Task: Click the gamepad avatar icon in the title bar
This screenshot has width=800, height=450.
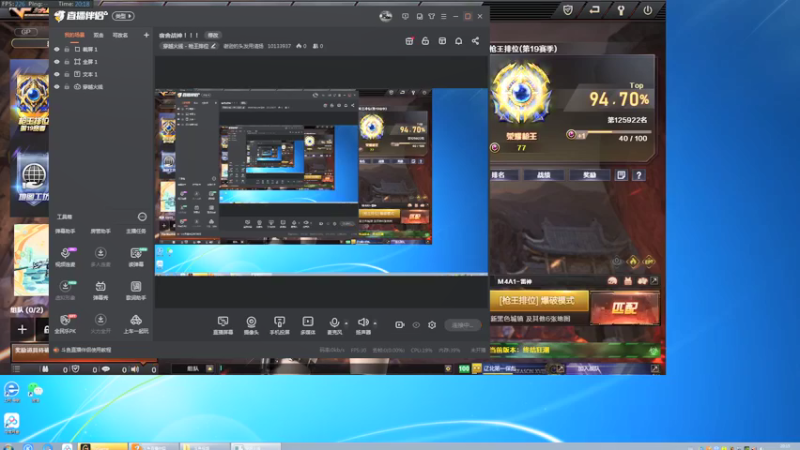Action: pos(385,16)
